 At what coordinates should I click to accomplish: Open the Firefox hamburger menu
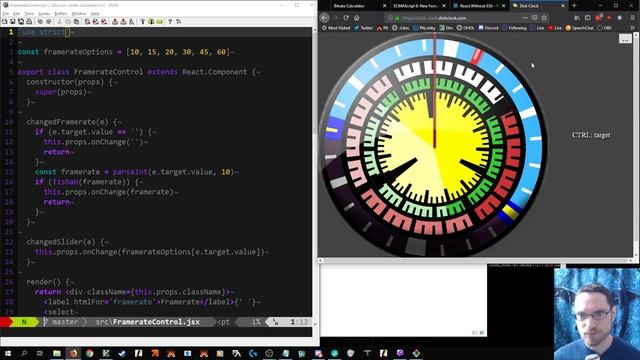[x=632, y=18]
